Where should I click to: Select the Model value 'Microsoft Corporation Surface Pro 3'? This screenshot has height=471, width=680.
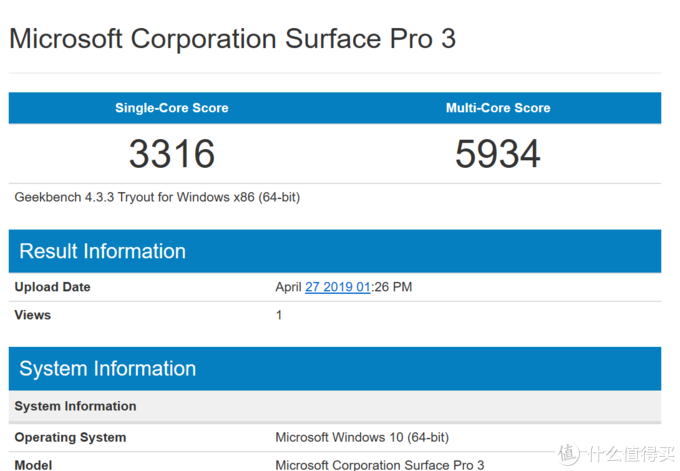click(x=380, y=465)
